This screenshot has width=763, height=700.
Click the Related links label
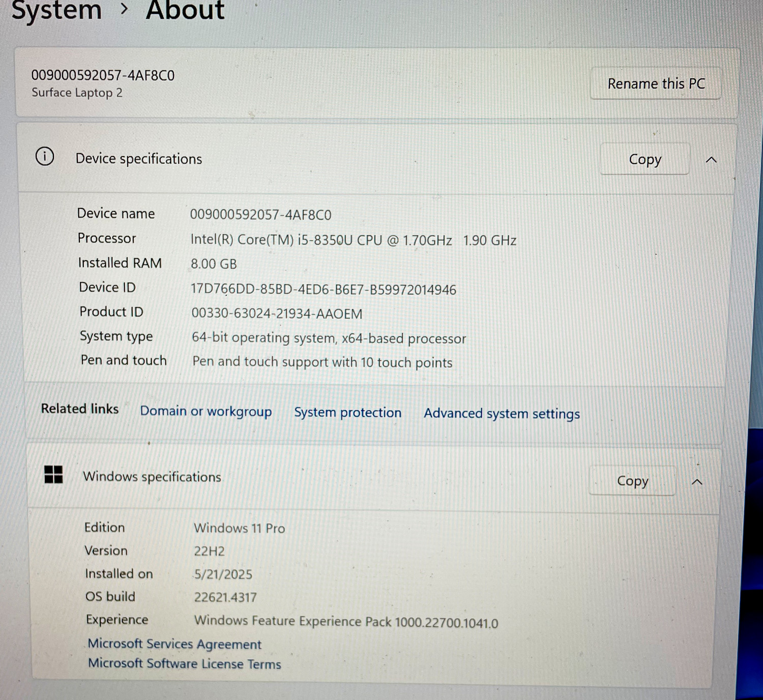coord(80,409)
